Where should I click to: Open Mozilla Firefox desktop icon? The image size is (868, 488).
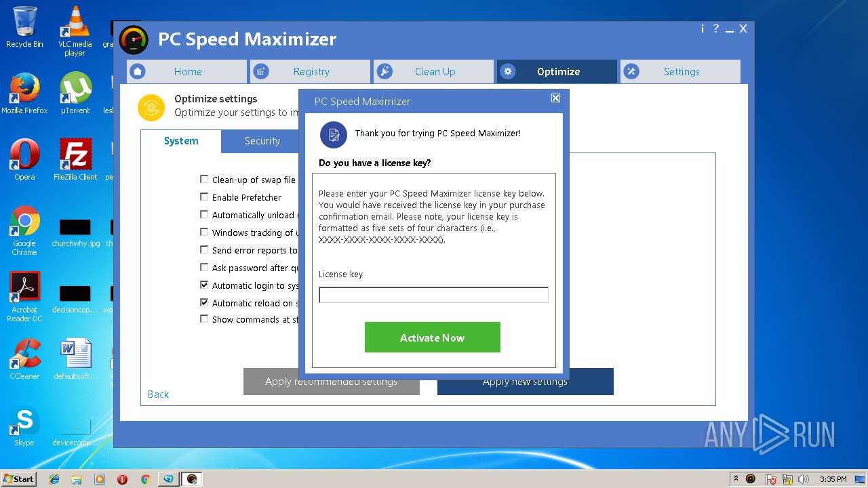coord(24,94)
